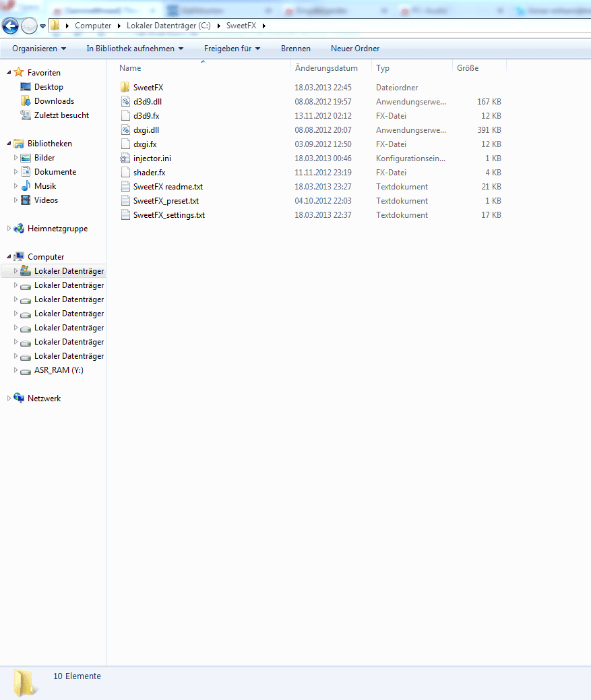Open recent locations dropdown arrow

43,26
